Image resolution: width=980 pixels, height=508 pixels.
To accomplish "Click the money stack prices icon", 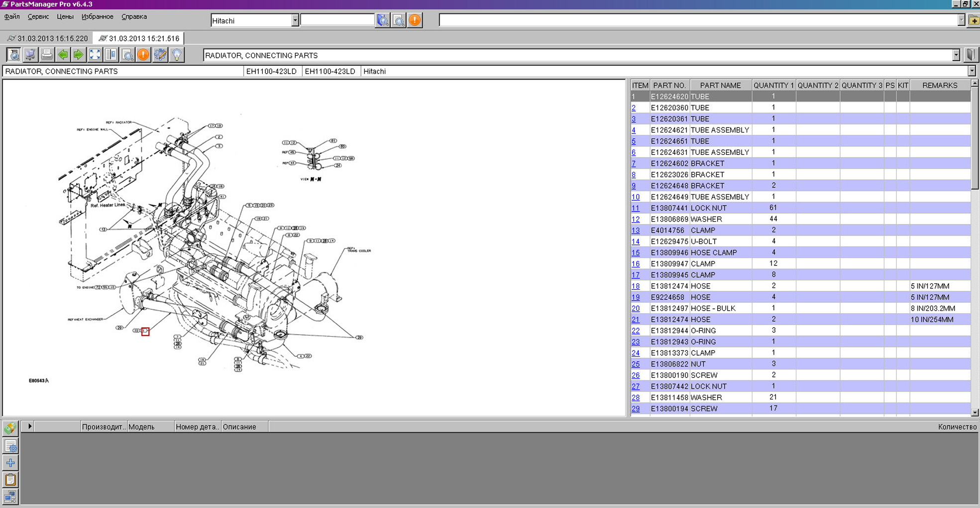I will coord(10,428).
